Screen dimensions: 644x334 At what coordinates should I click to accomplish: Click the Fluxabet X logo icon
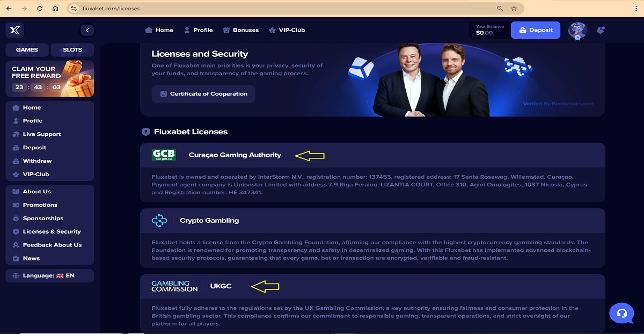point(15,30)
